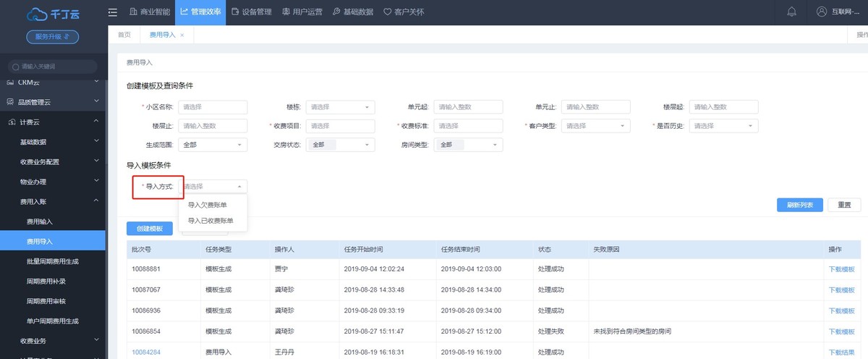Open the 客户关怀 top menu
This screenshot has width=868, height=359.
(404, 12)
